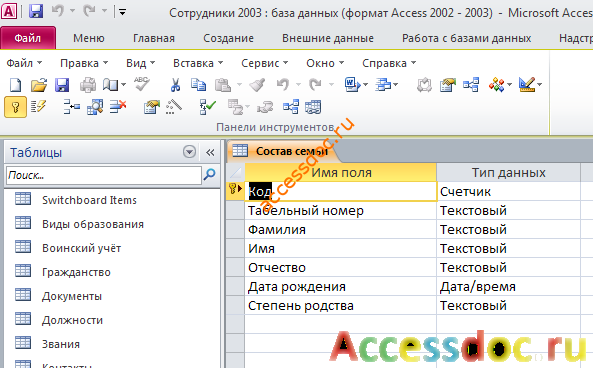Viewport: 593px width, 368px height.
Task: Click the Access application logo icon
Action: pyautogui.click(x=9, y=11)
